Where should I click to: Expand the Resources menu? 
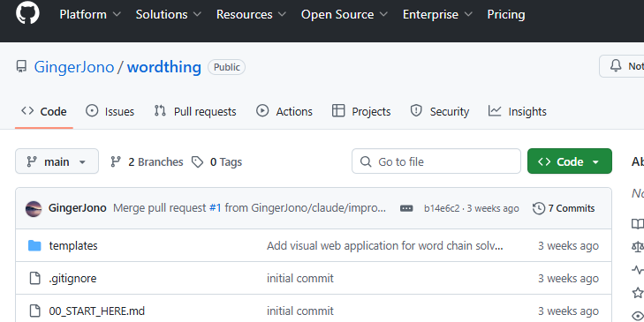point(251,14)
